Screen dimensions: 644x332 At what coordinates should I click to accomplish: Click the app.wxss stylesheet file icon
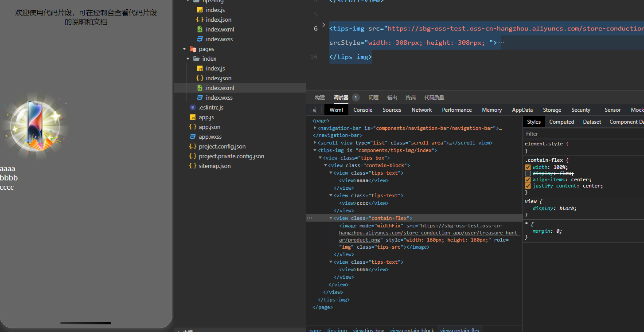[x=193, y=137]
